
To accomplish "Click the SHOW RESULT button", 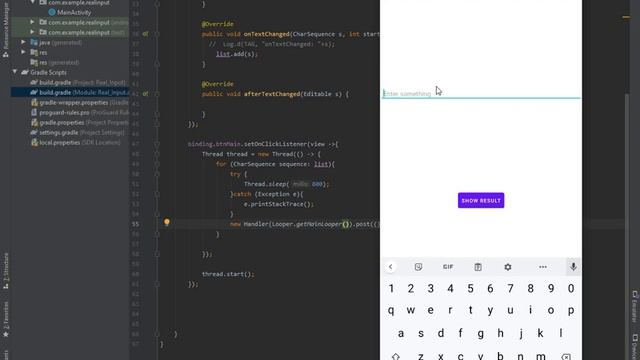I will point(481,200).
